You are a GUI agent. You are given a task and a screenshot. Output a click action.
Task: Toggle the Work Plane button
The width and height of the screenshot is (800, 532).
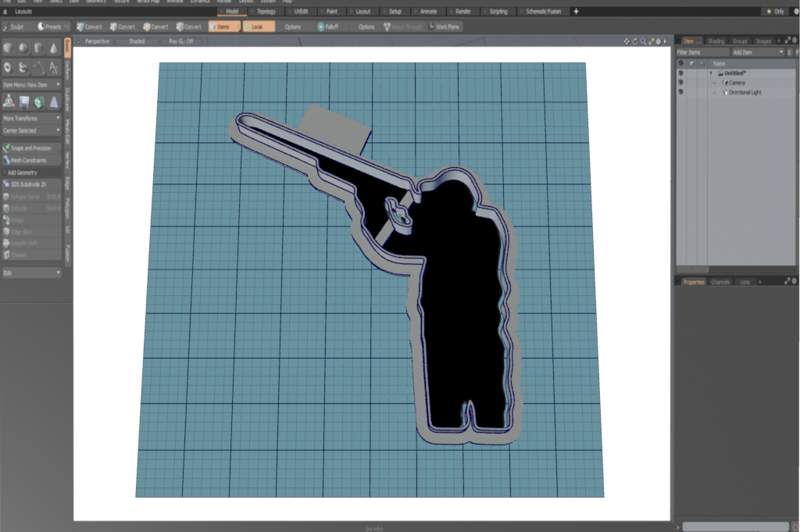(x=445, y=27)
